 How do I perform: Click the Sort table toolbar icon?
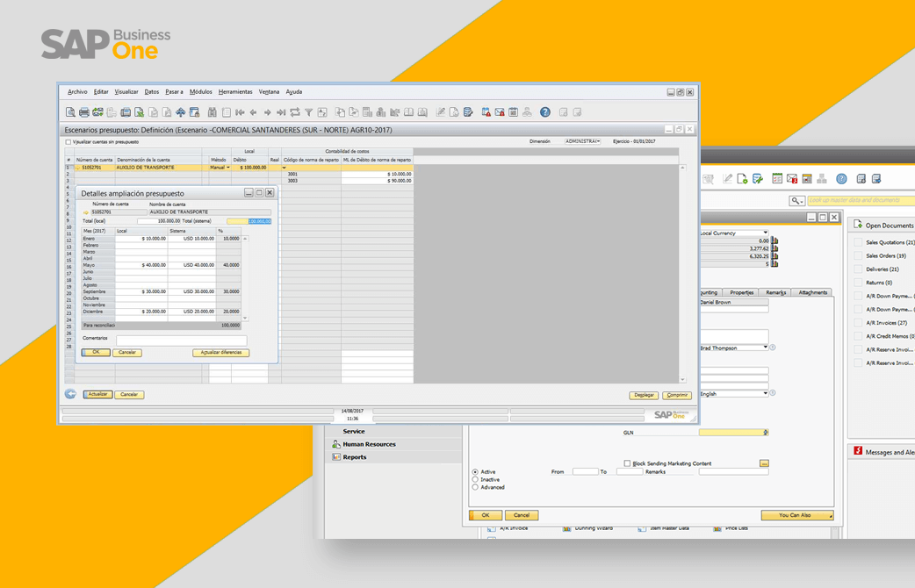coord(322,112)
